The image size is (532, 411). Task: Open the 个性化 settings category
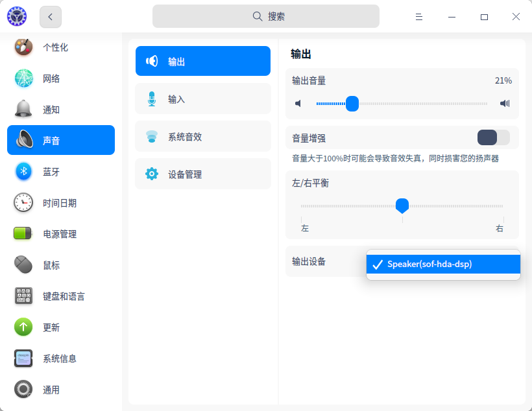point(61,47)
